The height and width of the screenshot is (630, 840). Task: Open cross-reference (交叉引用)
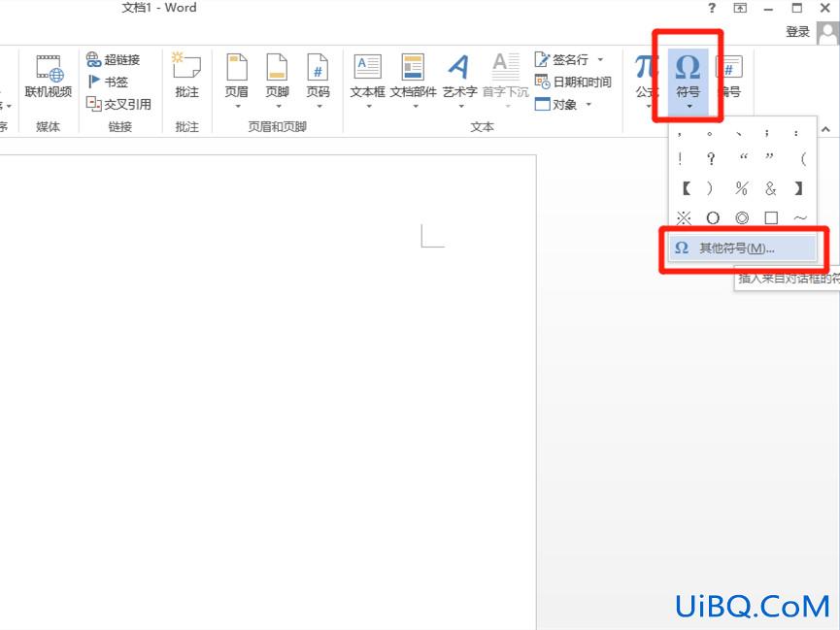[x=118, y=104]
